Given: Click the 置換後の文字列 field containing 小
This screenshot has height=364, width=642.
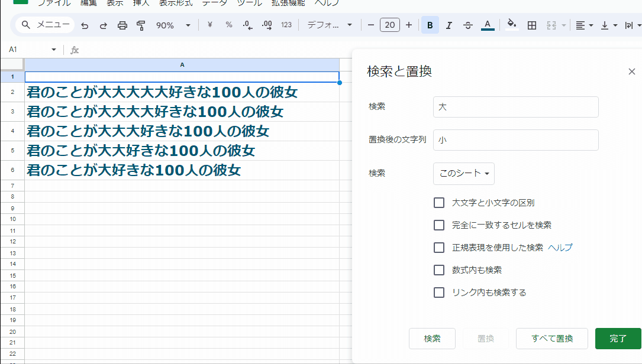Looking at the screenshot, I should tap(516, 140).
